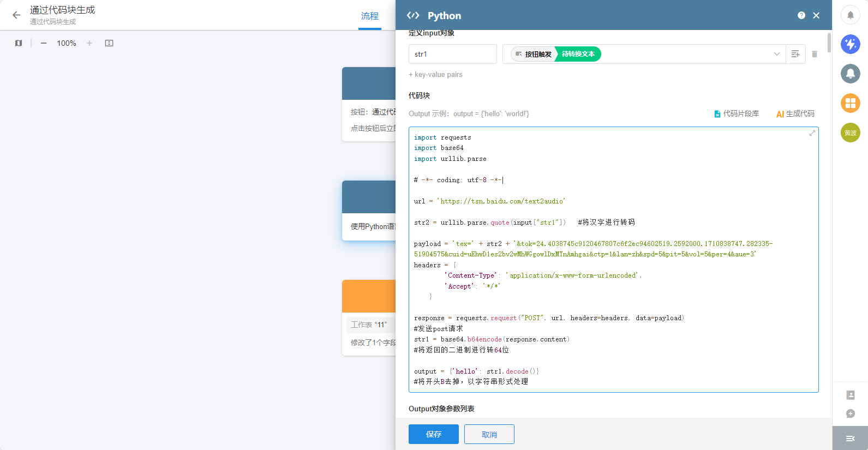
Task: Add a new key-value pairs entry
Action: click(x=435, y=75)
